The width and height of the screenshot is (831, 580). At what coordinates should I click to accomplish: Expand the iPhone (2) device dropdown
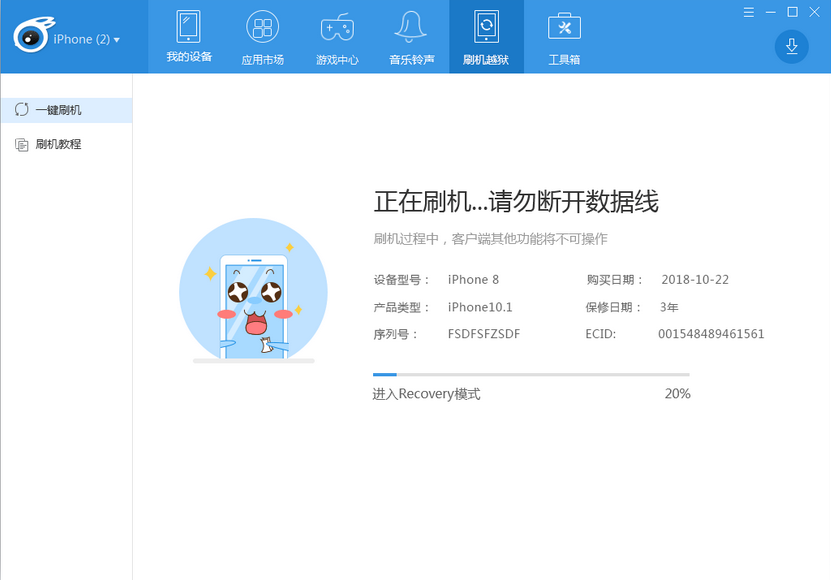(86, 39)
